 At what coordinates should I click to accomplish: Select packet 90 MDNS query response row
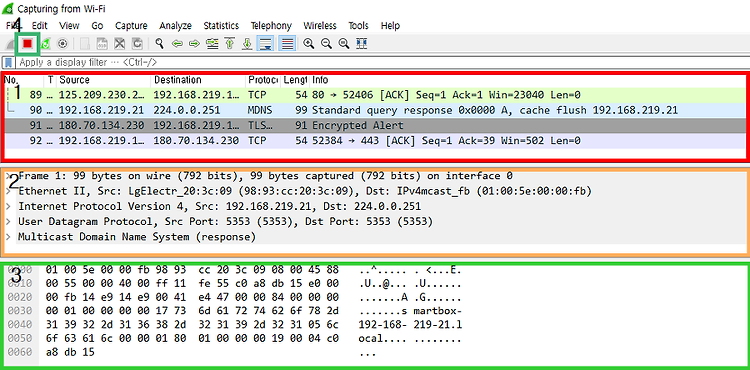[x=375, y=110]
